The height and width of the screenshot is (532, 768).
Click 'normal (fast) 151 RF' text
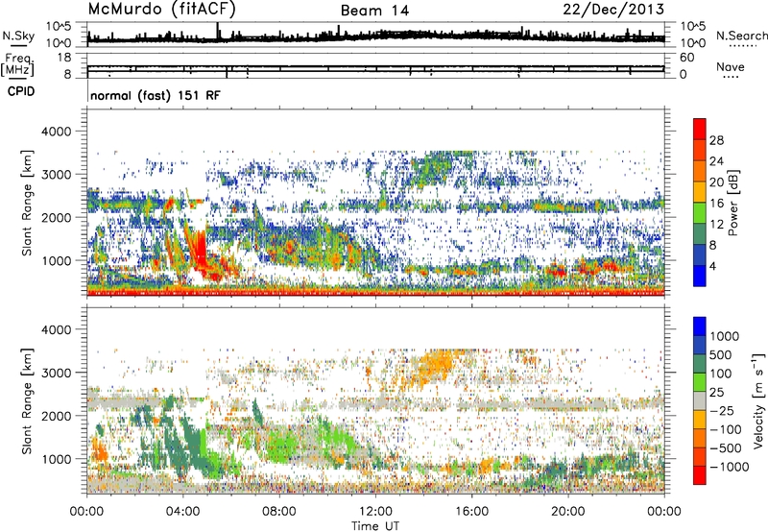pyautogui.click(x=156, y=95)
